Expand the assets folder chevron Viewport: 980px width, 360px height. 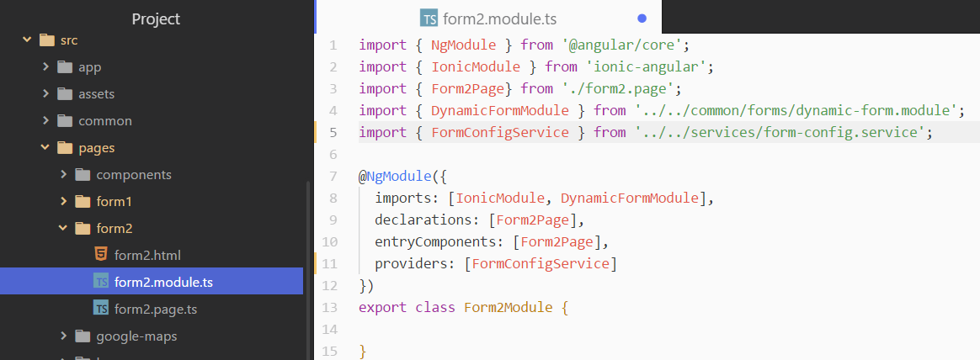coord(45,93)
